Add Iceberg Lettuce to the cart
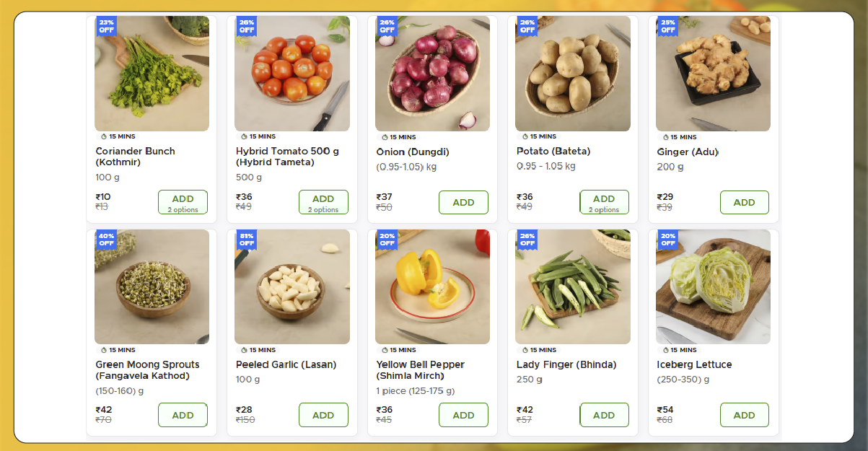The width and height of the screenshot is (868, 451). tap(744, 415)
